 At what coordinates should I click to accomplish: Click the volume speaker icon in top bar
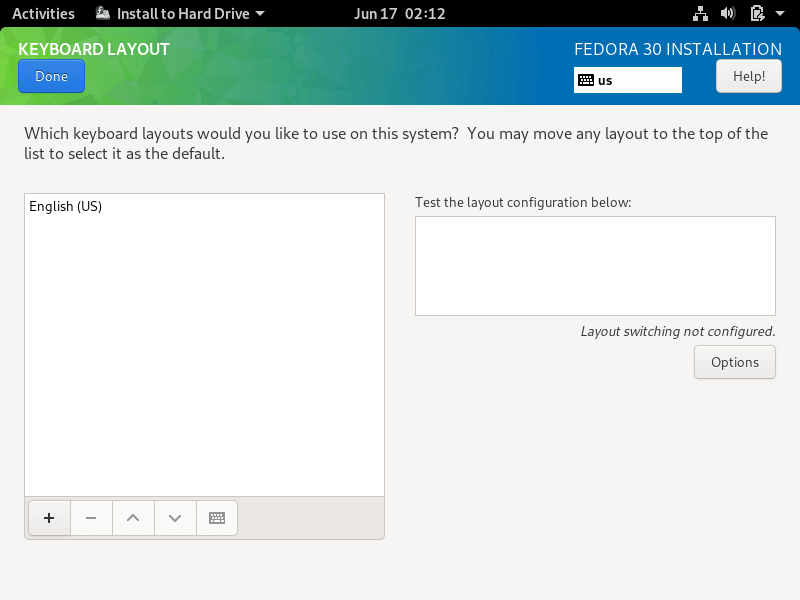click(728, 13)
